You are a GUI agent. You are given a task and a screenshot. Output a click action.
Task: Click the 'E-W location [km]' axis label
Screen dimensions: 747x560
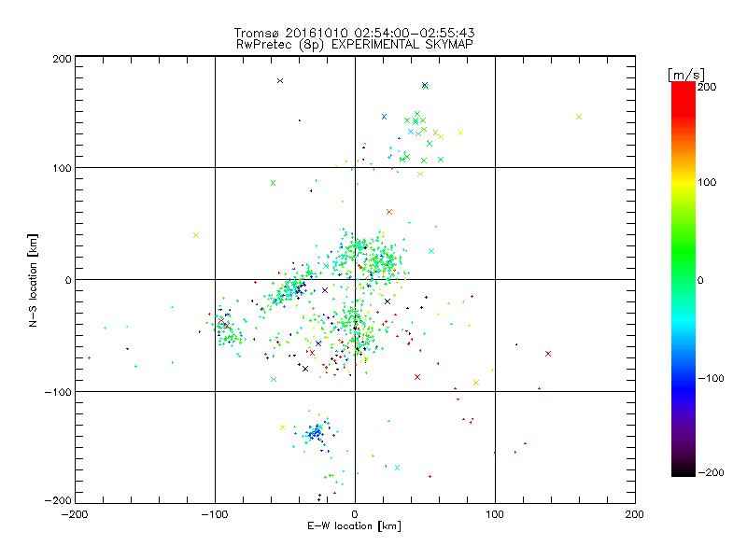[x=354, y=526]
